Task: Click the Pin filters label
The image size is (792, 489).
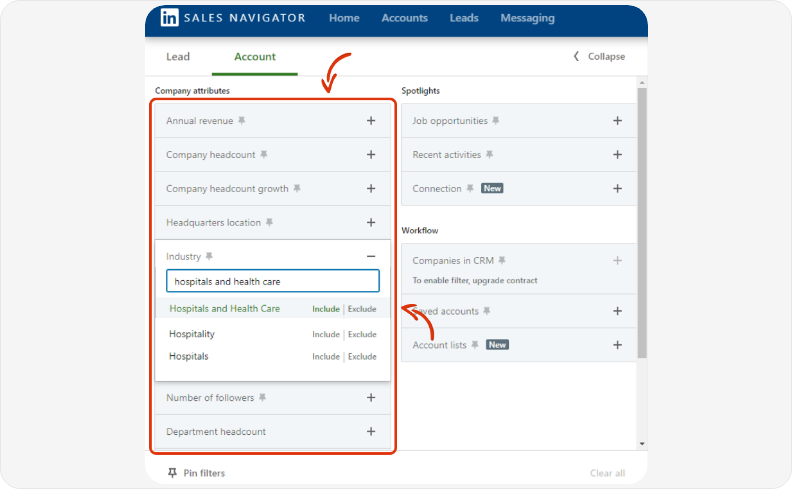Action: (x=204, y=473)
